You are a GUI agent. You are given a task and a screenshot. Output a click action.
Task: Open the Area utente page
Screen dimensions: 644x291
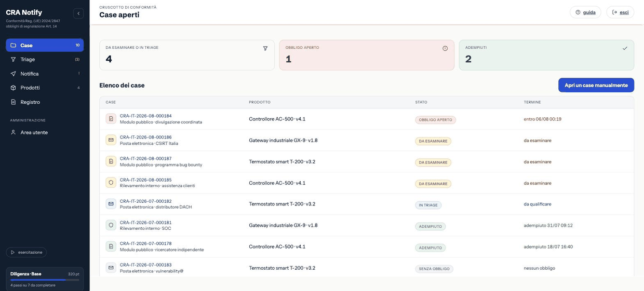pos(45,132)
